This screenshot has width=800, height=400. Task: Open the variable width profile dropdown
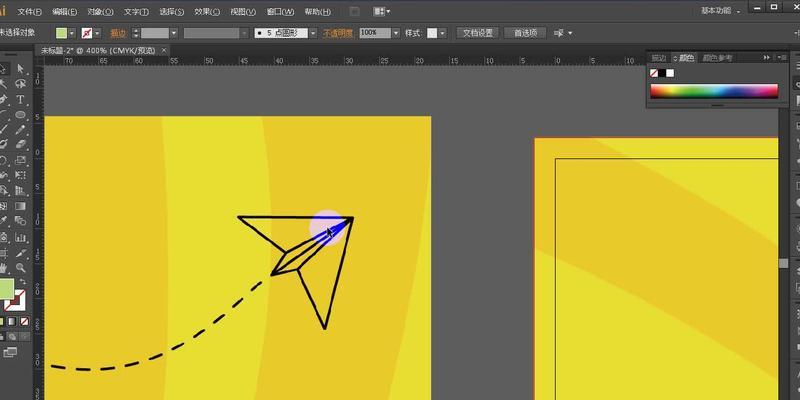(x=244, y=33)
